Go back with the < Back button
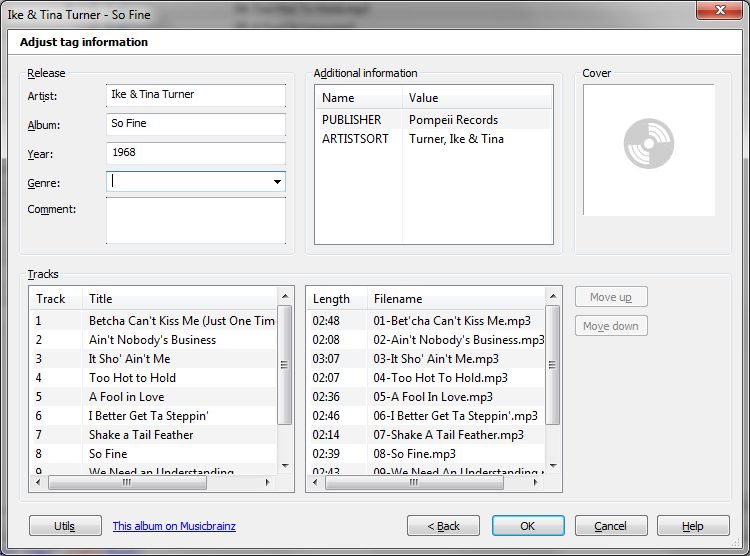 point(443,526)
